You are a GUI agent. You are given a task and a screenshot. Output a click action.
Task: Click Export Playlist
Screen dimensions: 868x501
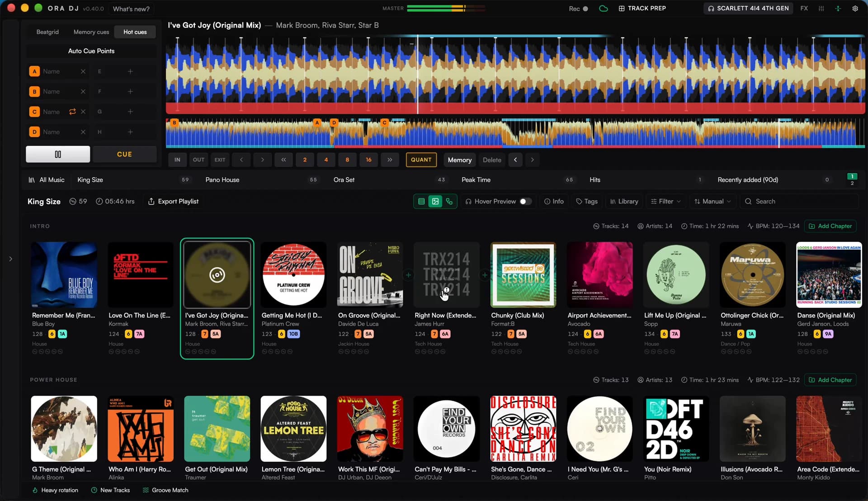pos(173,202)
